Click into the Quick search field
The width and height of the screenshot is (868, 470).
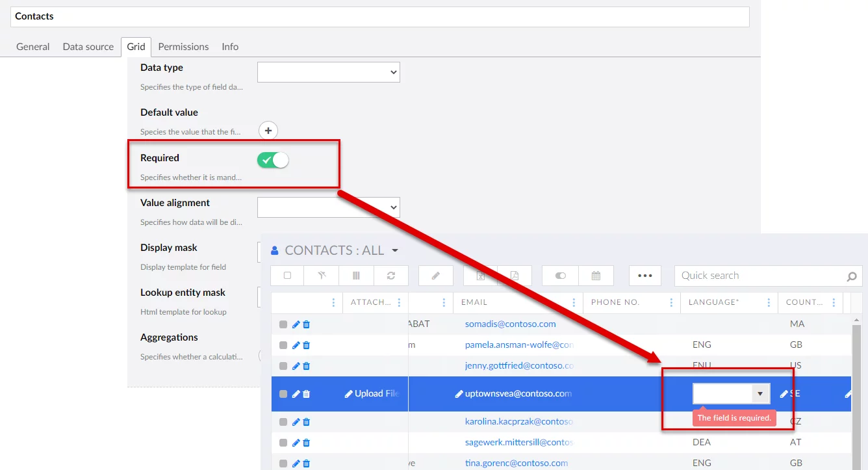[x=759, y=276]
